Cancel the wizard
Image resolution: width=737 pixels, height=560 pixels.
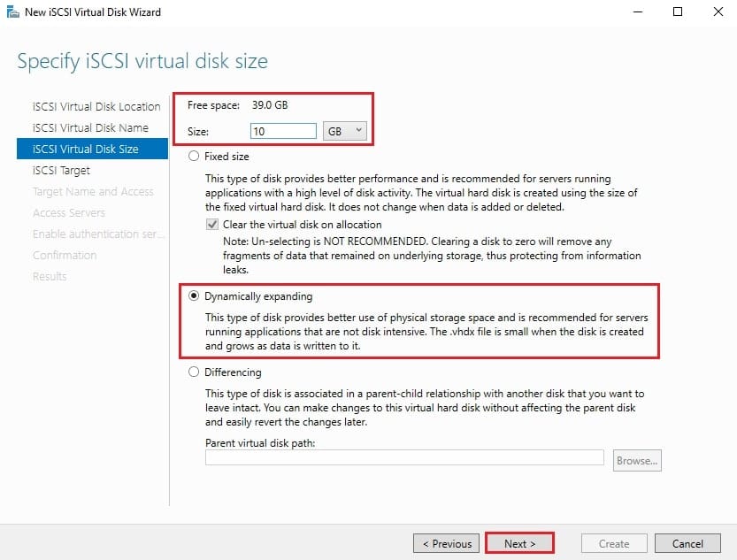(687, 543)
